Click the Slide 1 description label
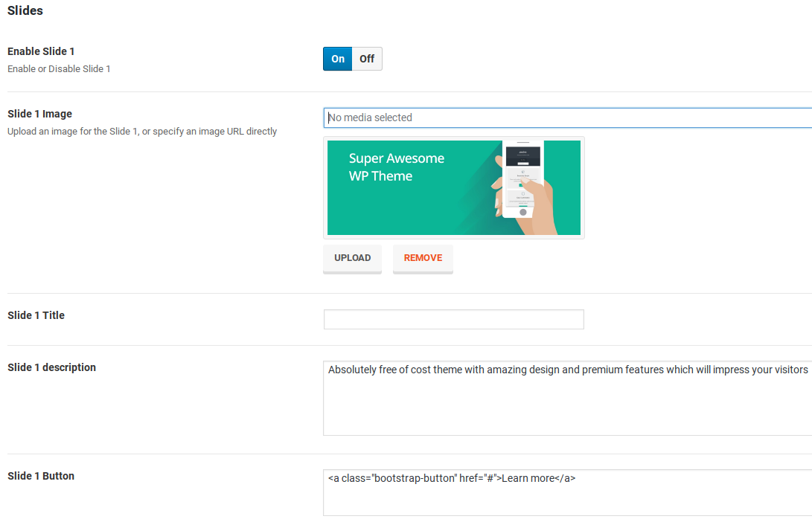812x522 pixels. coord(52,367)
